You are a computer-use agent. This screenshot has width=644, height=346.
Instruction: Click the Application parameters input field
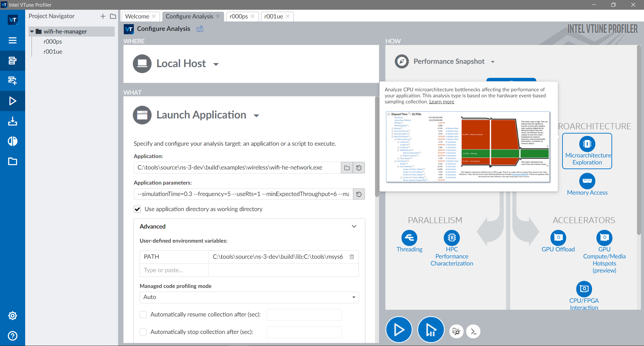pyautogui.click(x=243, y=194)
